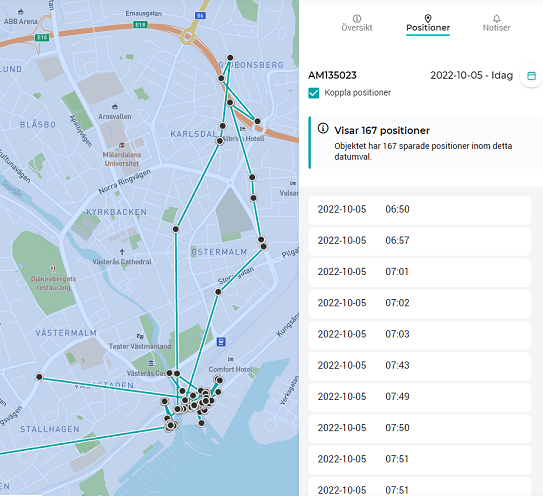Click the Norra Ringvägen road label
543x496 pixels.
[125, 181]
